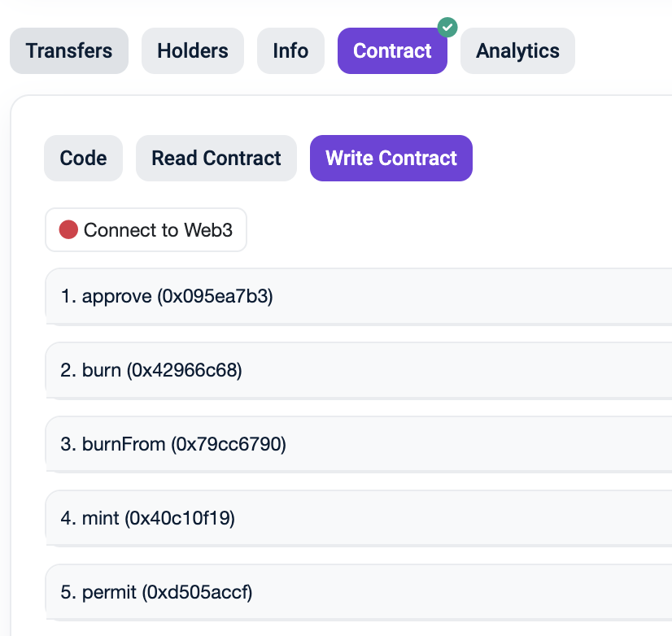672x636 pixels.
Task: Open the burnFrom function panel
Action: click(358, 444)
